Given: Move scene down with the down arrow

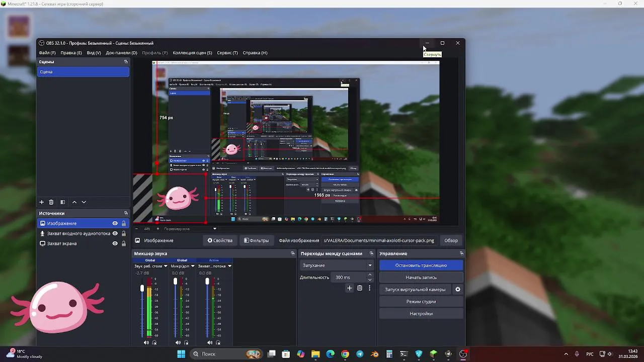Looking at the screenshot, I should 84,202.
